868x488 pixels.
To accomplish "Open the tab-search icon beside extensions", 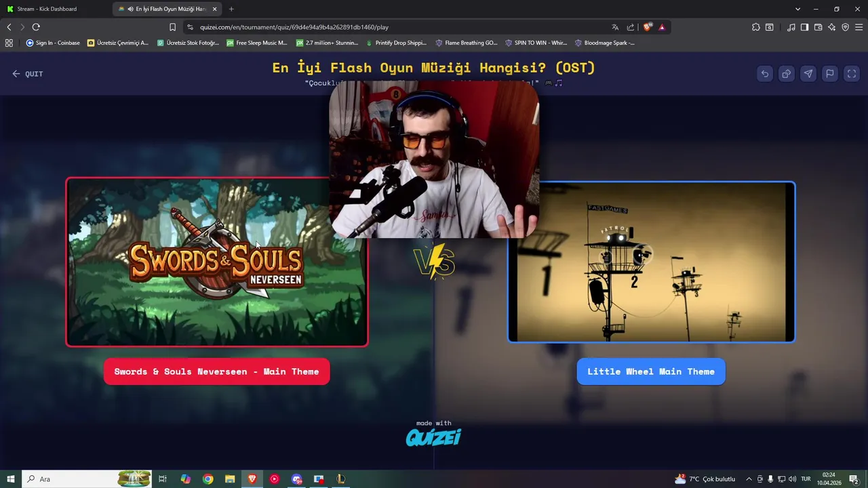I will [769, 27].
